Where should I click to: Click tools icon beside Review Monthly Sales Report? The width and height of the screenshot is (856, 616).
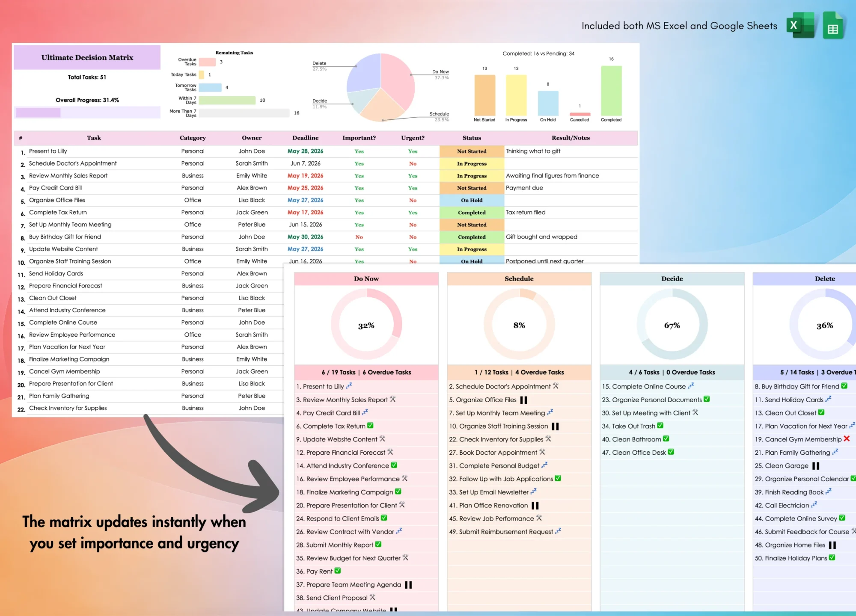(393, 399)
